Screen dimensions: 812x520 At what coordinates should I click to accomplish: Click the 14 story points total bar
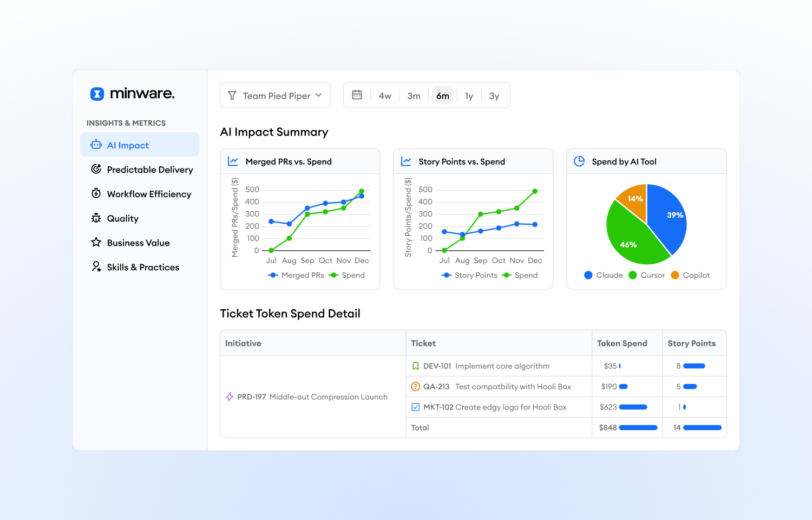pos(702,427)
